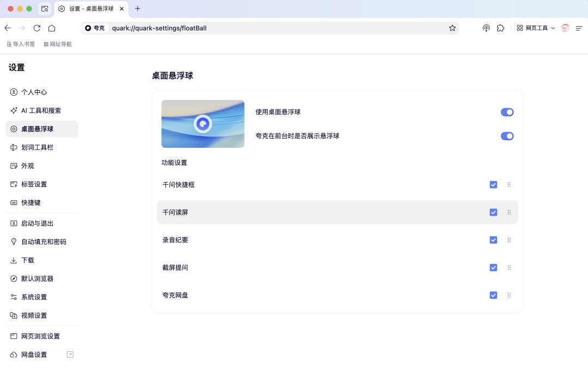The height and width of the screenshot is (373, 588).
Task: Uncheck the 千问快捷框 checkbox
Action: [x=493, y=185]
